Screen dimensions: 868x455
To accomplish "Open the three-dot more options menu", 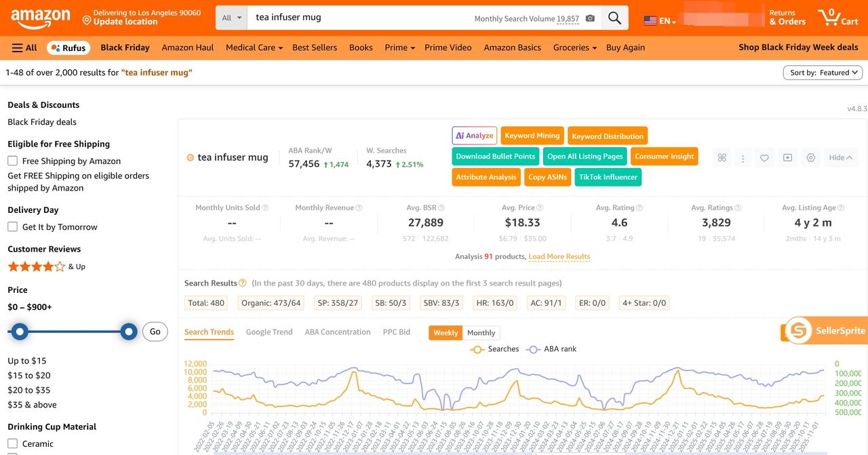I will [x=743, y=157].
